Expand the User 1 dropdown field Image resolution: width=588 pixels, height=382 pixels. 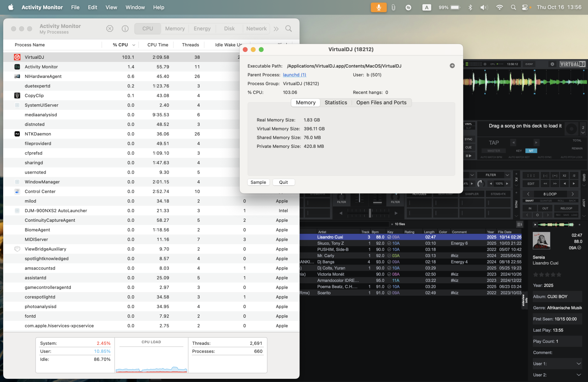[578, 364]
